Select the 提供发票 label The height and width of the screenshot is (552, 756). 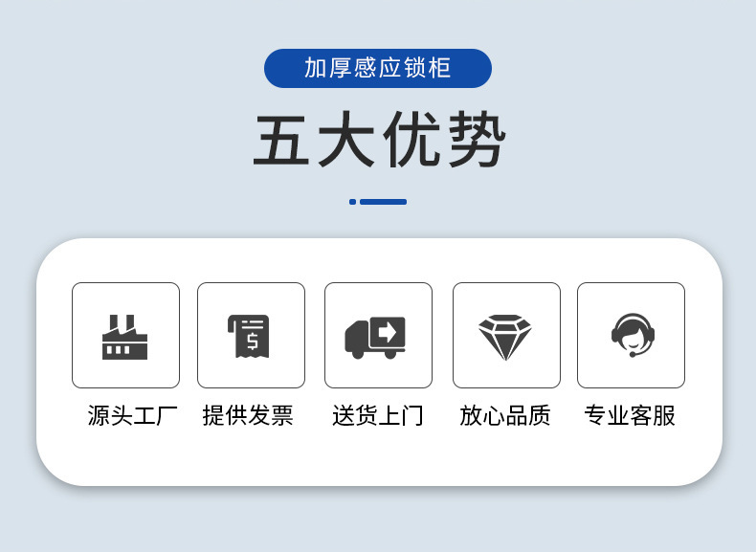[248, 415]
